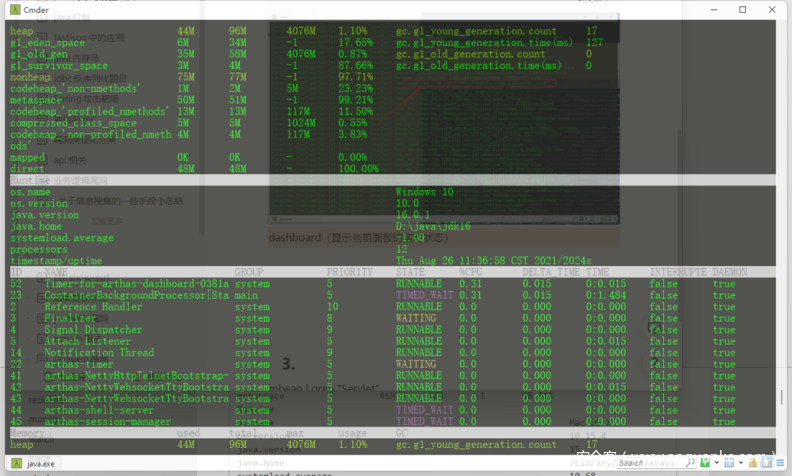
Task: Click the Reference Handler thread name
Action: pos(93,307)
